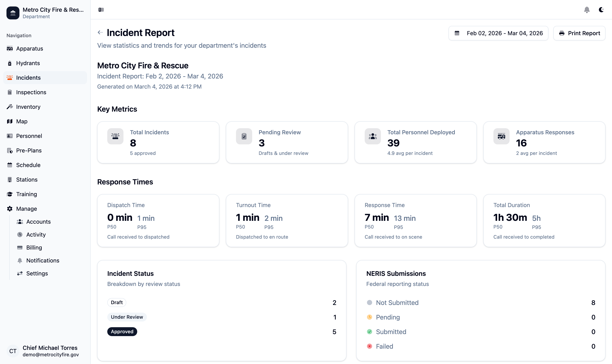Image resolution: width=612 pixels, height=364 pixels.
Task: Switch to the Incidents tab
Action: (29, 77)
